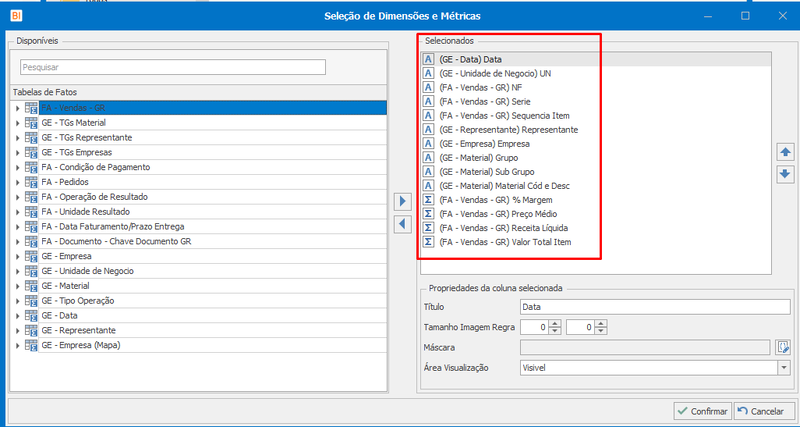
Task: Remove item from Selecionados with left arrow
Action: point(403,223)
